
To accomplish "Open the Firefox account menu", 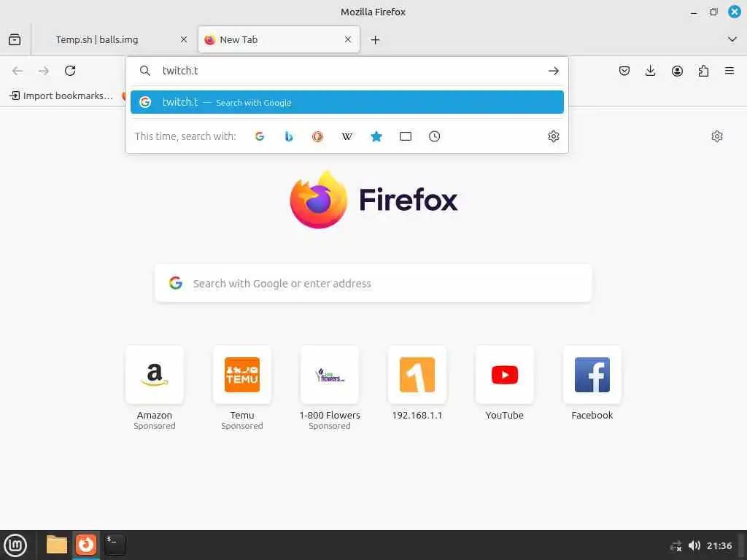I will (x=677, y=71).
